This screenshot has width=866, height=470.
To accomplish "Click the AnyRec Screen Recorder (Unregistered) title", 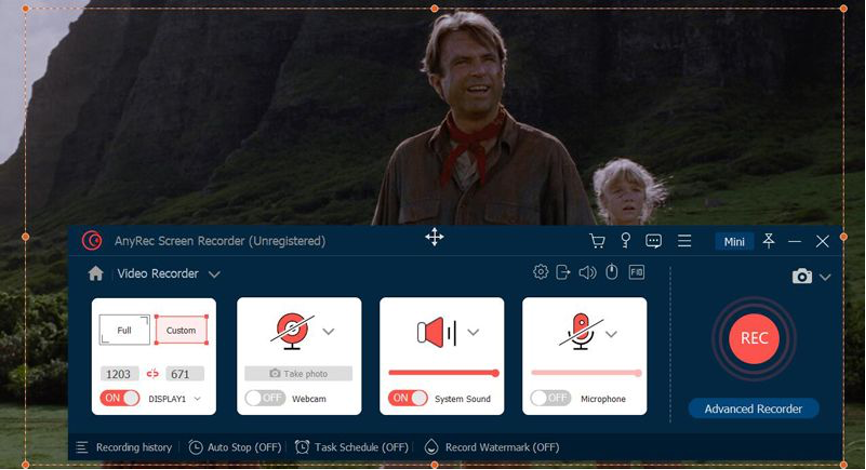I will click(220, 241).
